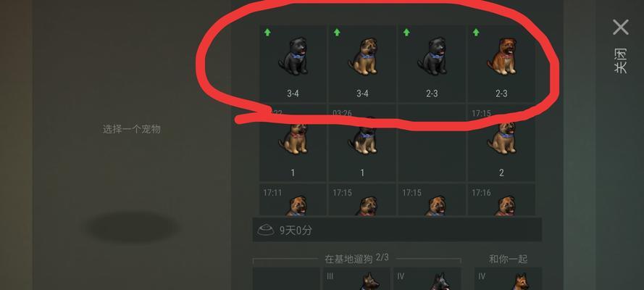Open the tier IV dog under 和你一起

point(508,279)
